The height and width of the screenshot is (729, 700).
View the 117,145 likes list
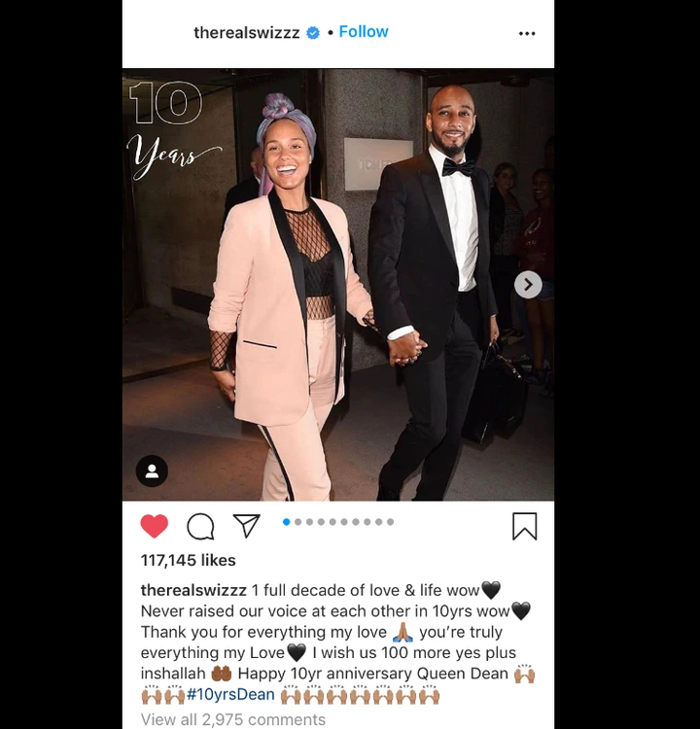pos(189,560)
